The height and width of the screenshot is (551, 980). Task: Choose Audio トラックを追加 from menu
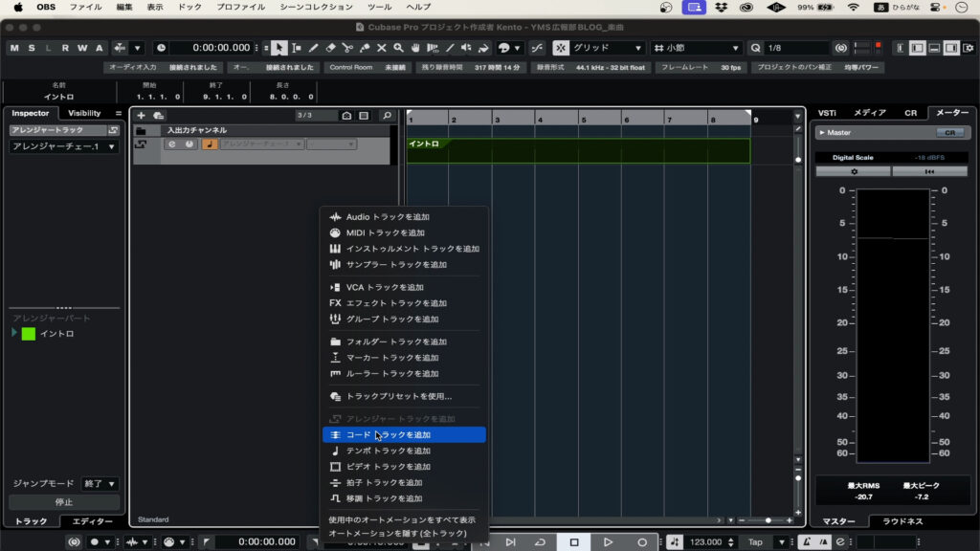point(404,217)
